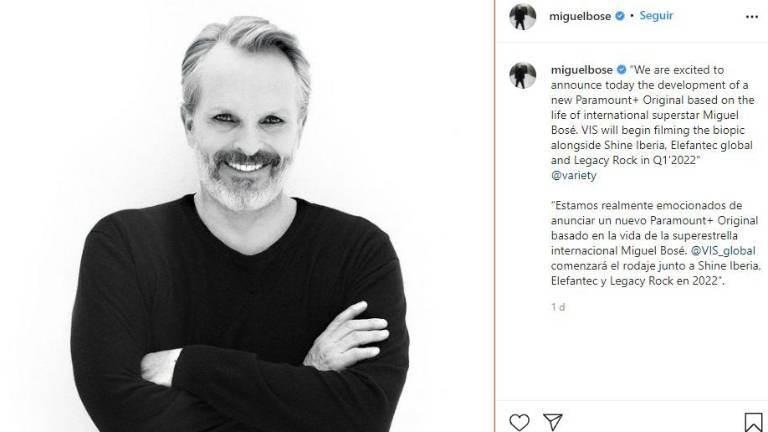This screenshot has width=768, height=432.
Task: Click empty comments area below timestamp
Action: click(632, 358)
